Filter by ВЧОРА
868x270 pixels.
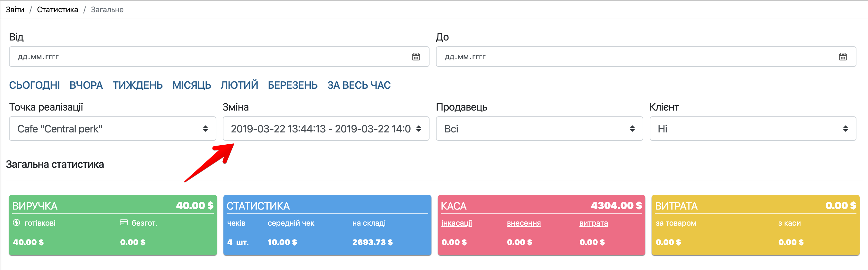pyautogui.click(x=86, y=85)
